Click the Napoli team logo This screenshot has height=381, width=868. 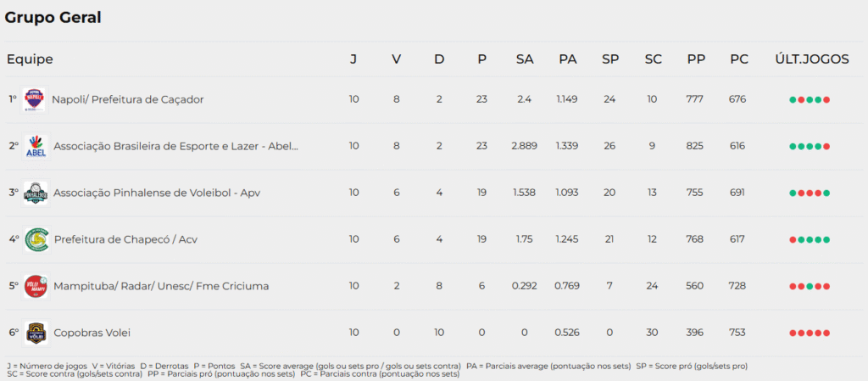(34, 100)
